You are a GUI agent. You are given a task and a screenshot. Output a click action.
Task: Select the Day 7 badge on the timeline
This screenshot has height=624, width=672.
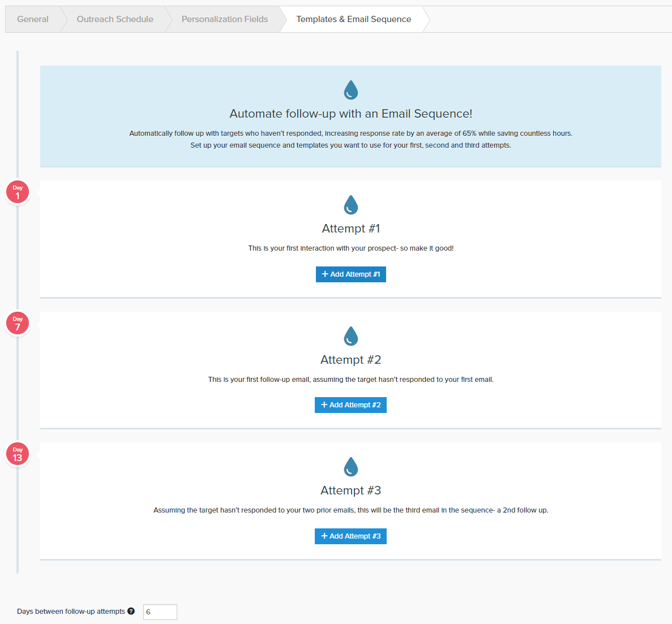coord(18,323)
